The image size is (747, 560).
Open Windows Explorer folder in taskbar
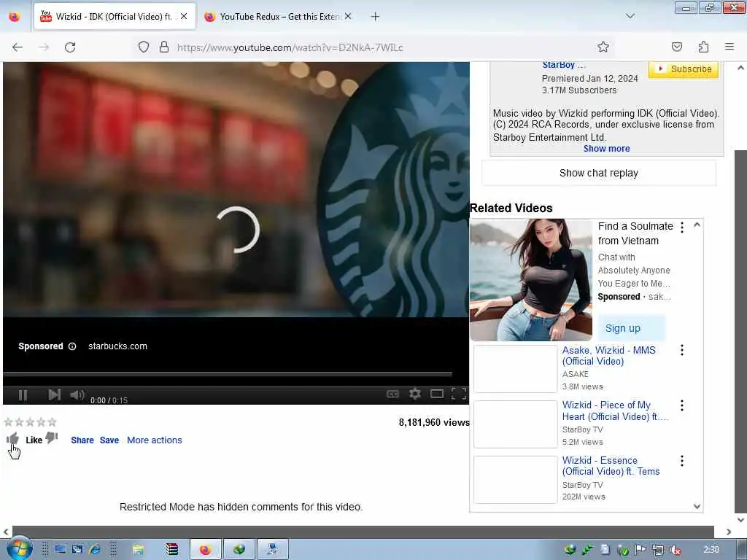pos(138,550)
